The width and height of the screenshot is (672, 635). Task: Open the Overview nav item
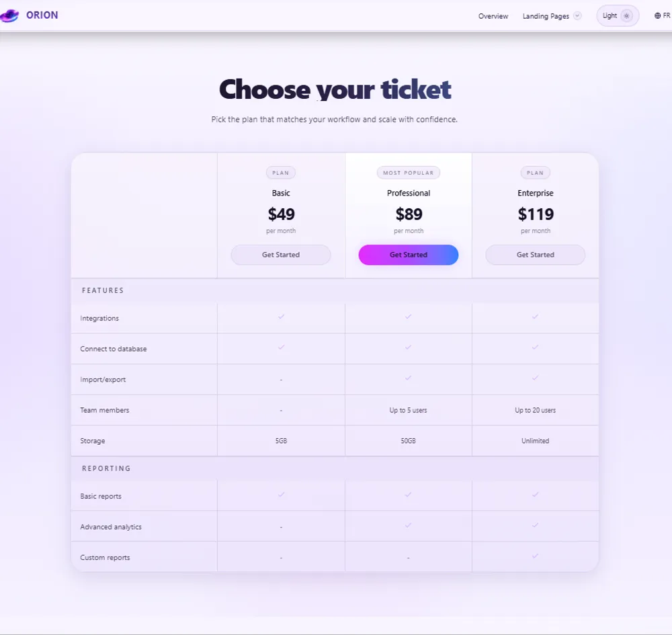(493, 16)
